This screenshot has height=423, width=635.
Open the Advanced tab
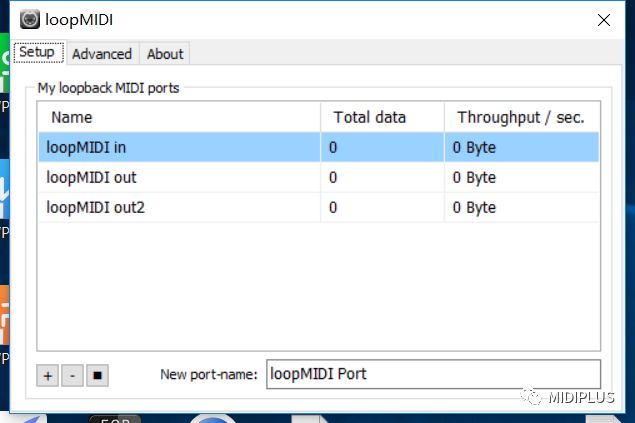coord(102,54)
